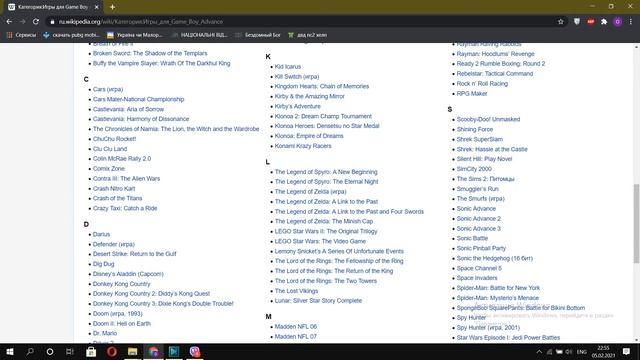This screenshot has width=640, height=360.
Task: Open Kirby & the Amazing Mirror link
Action: click(309, 96)
